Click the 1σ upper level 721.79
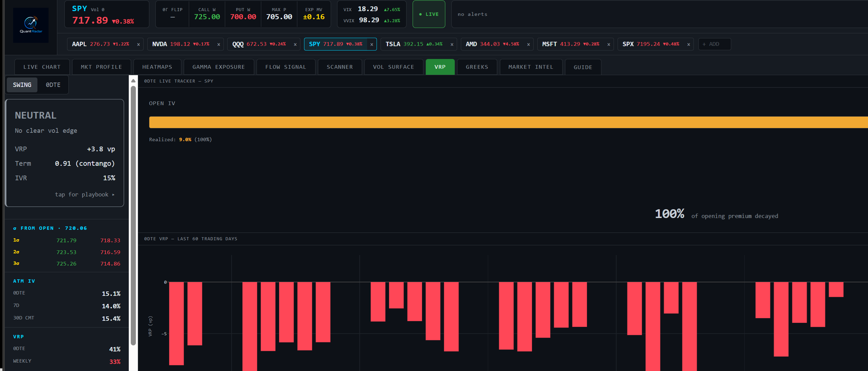 66,241
